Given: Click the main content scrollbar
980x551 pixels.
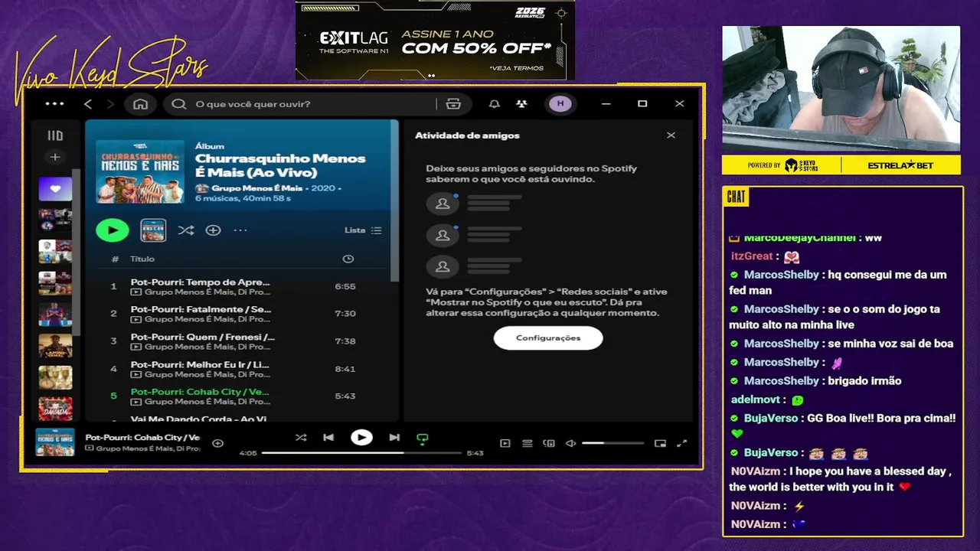Looking at the screenshot, I should click(395, 201).
